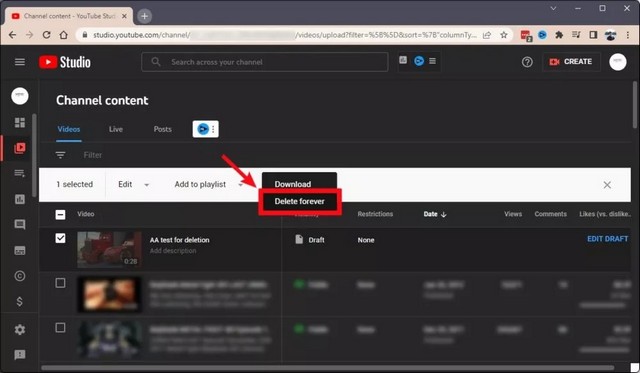The height and width of the screenshot is (373, 640).
Task: Expand the Edit dropdown
Action: [133, 184]
